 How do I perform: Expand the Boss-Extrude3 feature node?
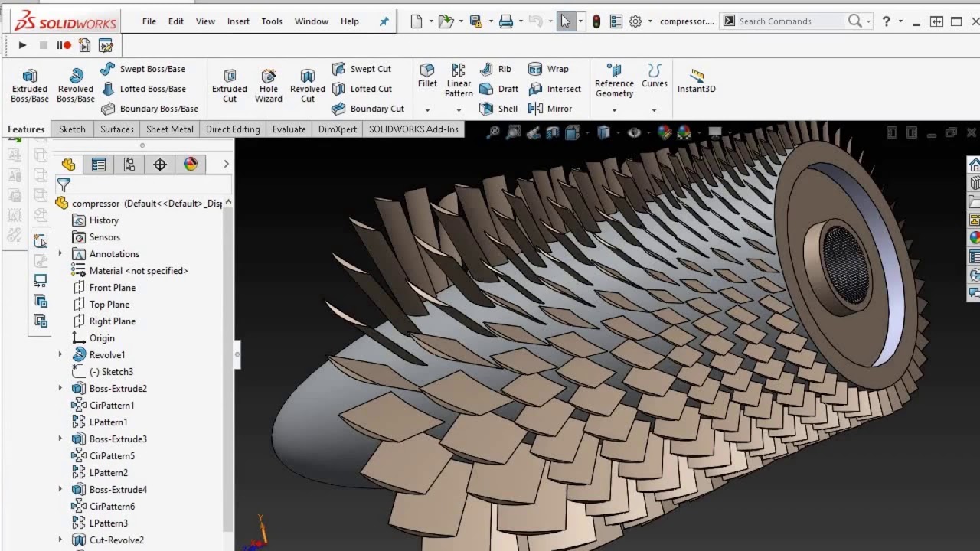point(60,439)
